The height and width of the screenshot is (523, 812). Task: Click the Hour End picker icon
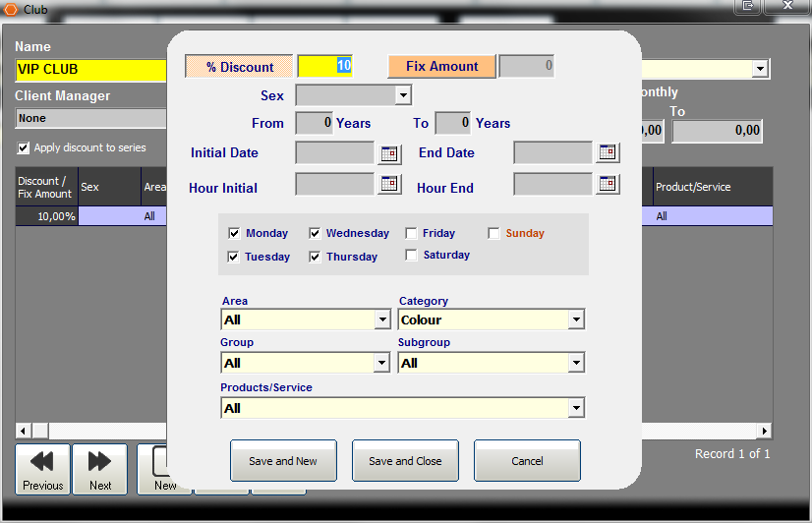[x=609, y=184]
